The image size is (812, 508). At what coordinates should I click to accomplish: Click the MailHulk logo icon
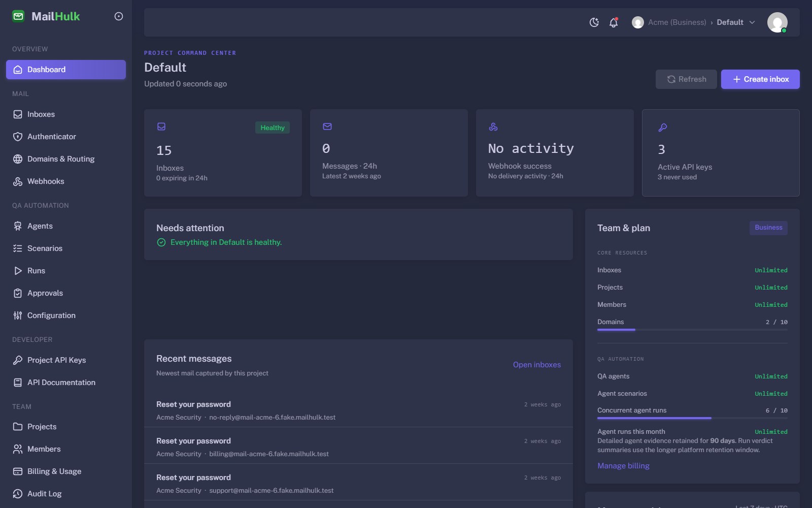tap(18, 16)
